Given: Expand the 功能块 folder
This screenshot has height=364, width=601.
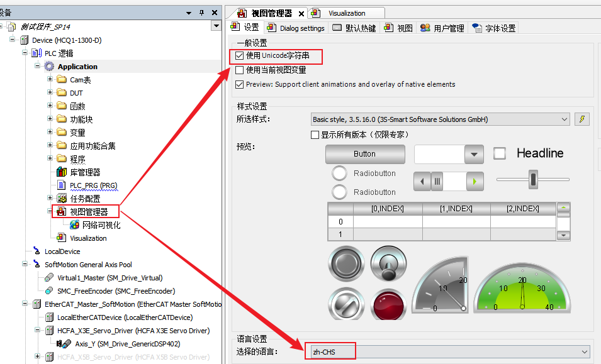Looking at the screenshot, I should (x=50, y=119).
